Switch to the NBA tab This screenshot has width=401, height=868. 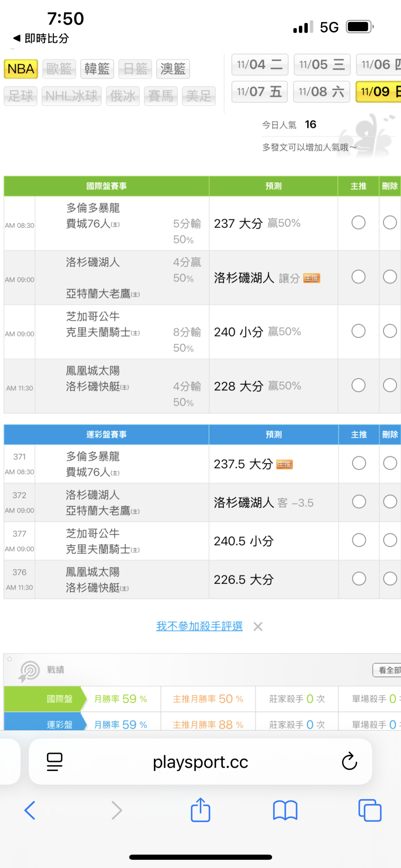21,69
